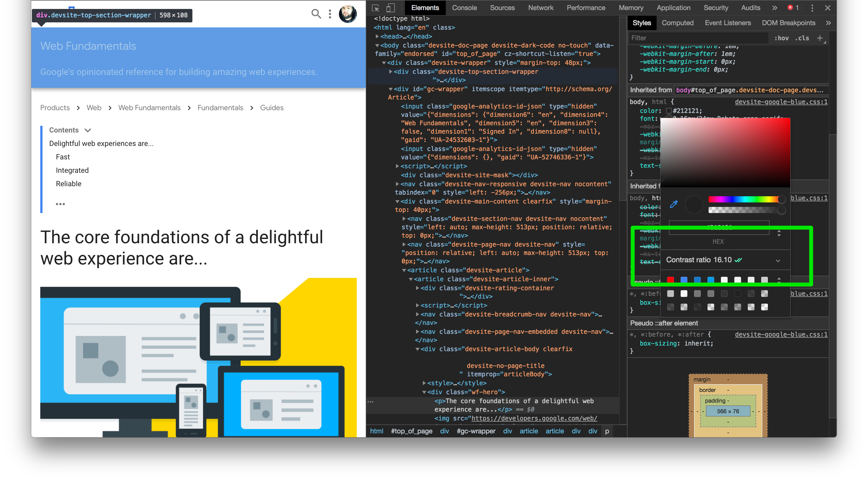
Task: Expand the devsite-top-section-wrapper div node
Action: (x=391, y=72)
